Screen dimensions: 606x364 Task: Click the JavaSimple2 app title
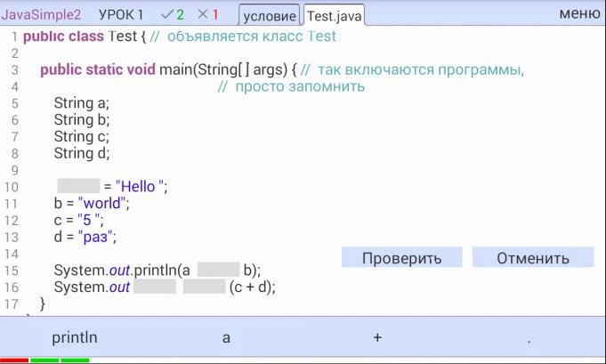pyautogui.click(x=41, y=14)
